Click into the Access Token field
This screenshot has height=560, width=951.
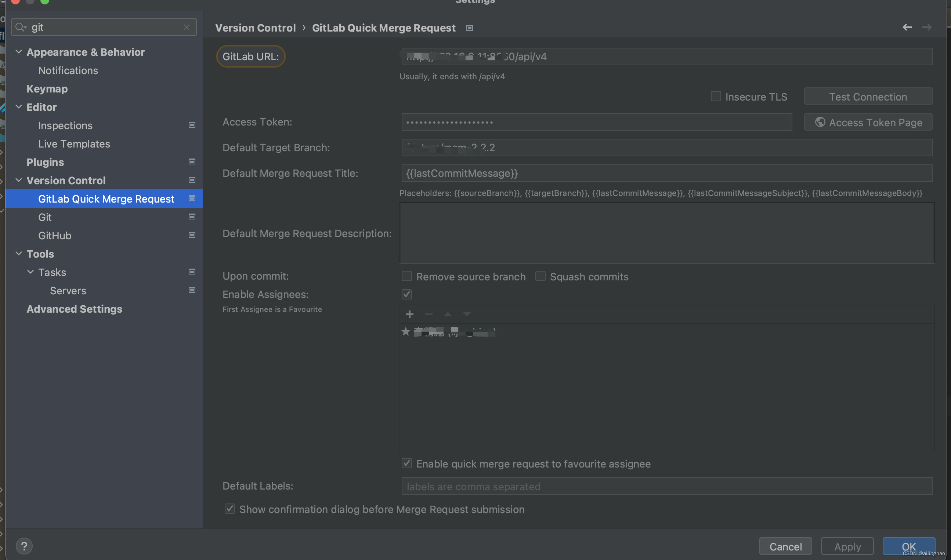(x=597, y=122)
